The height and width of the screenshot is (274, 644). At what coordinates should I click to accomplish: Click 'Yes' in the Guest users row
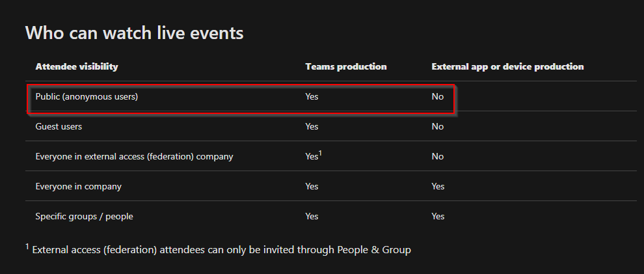(x=312, y=126)
